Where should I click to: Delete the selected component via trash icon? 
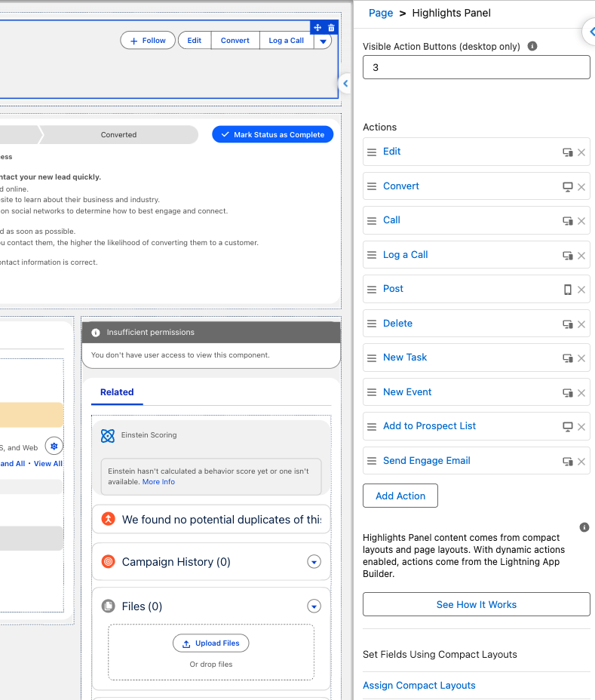pos(331,28)
